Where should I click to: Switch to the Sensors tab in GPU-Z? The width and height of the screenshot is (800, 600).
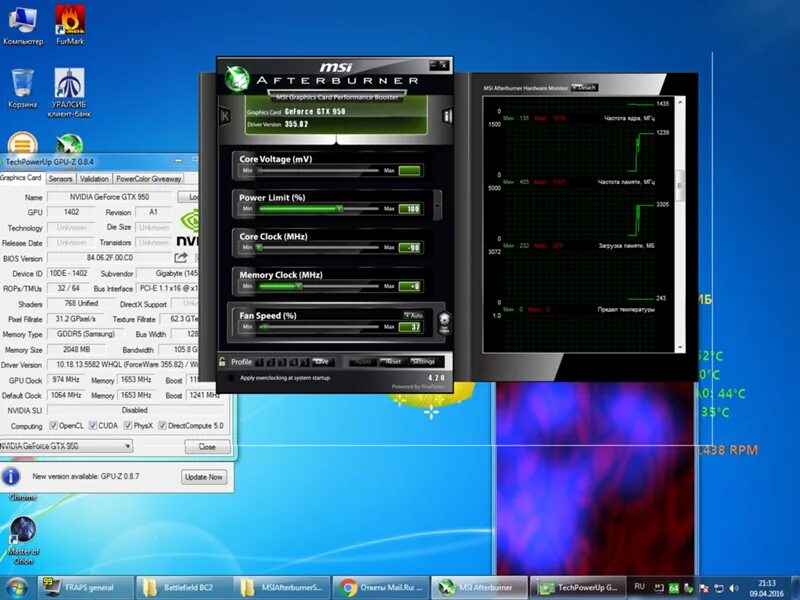click(x=60, y=179)
